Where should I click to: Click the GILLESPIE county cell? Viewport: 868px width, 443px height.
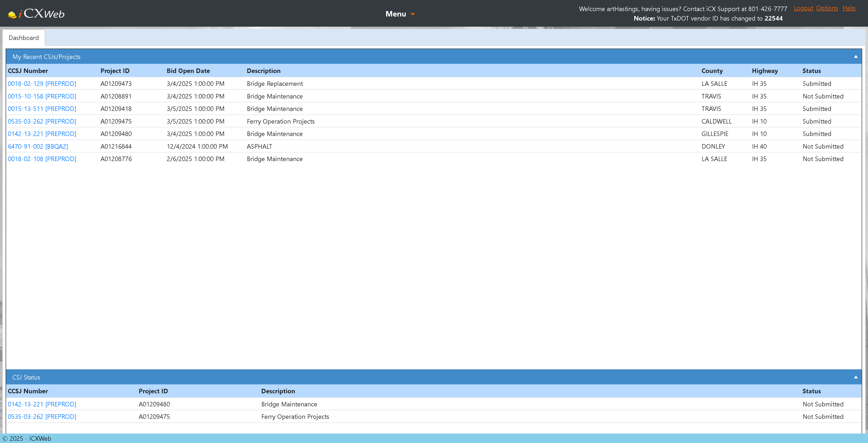(x=715, y=134)
